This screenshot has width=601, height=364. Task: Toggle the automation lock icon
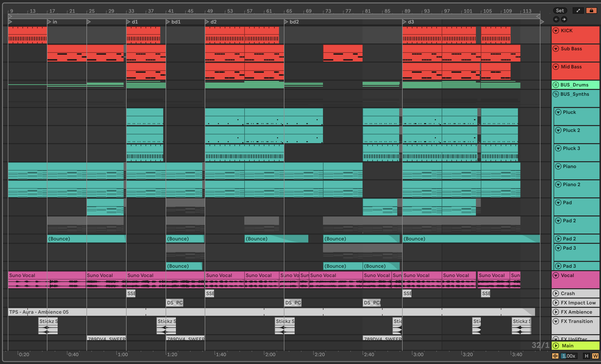591,11
